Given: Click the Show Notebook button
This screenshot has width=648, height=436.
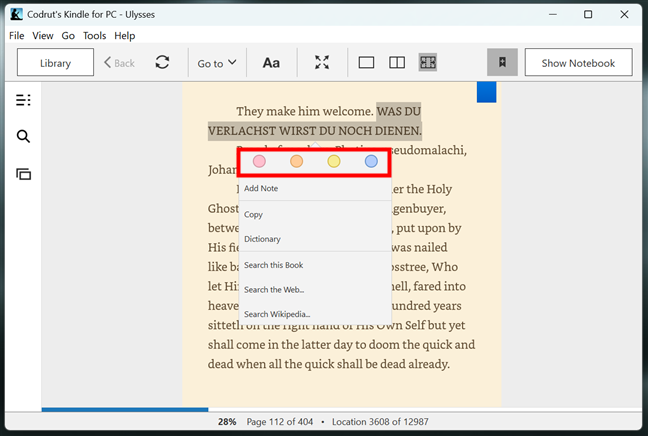Looking at the screenshot, I should 578,63.
